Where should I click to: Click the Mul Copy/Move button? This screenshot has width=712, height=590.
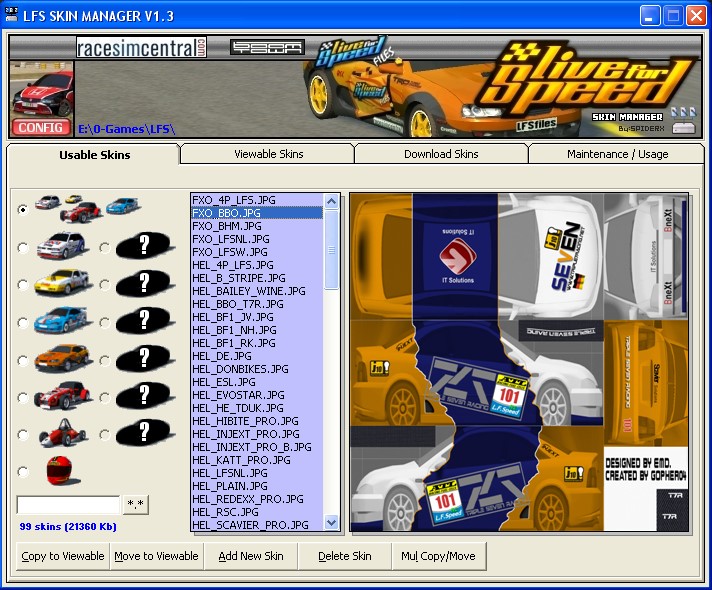pos(439,556)
